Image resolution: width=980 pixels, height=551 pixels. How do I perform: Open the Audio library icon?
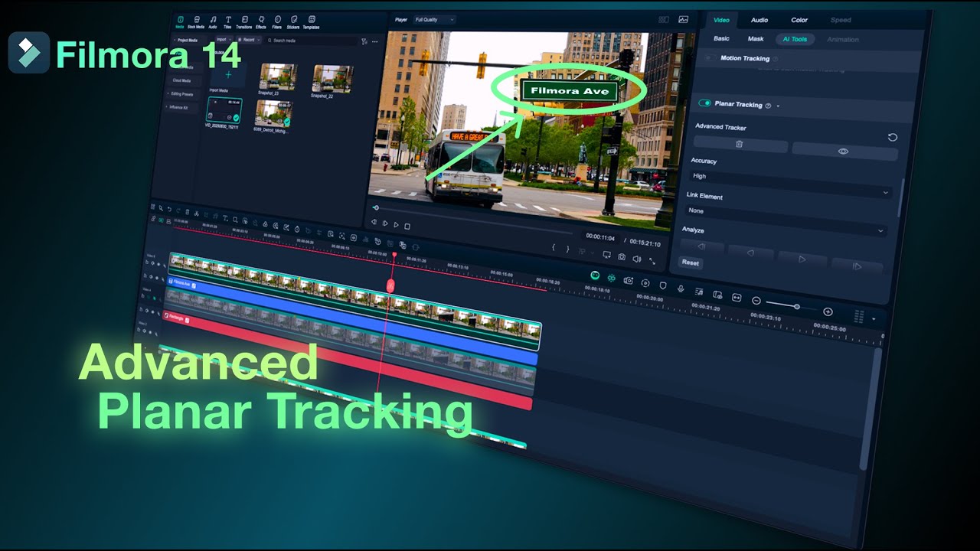pos(213,21)
